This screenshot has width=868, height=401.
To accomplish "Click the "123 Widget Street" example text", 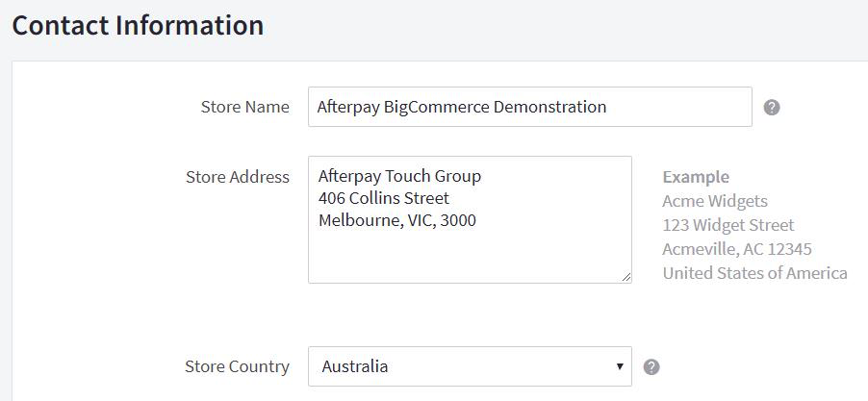I will (x=728, y=225).
